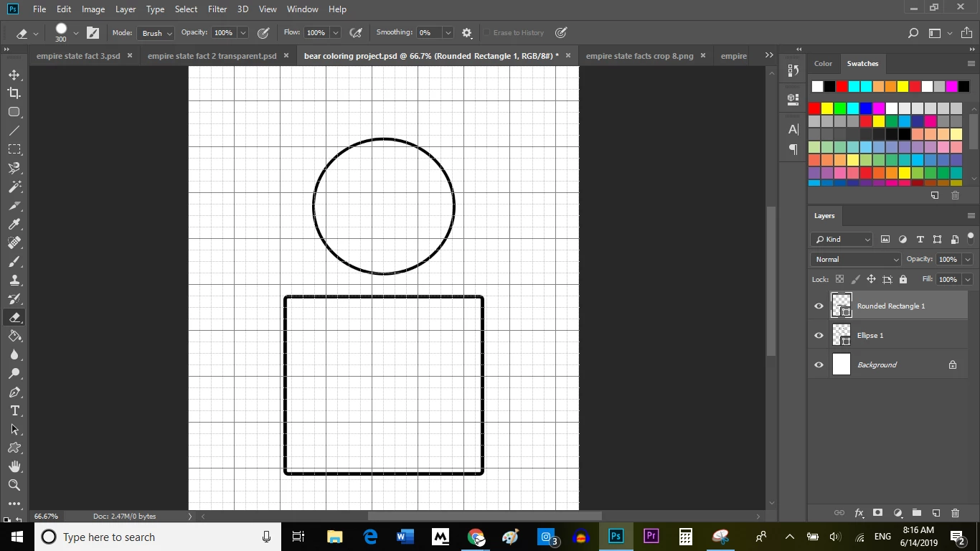Select the Eraser tool in toolbar
Viewport: 980px width, 551px height.
(x=14, y=317)
